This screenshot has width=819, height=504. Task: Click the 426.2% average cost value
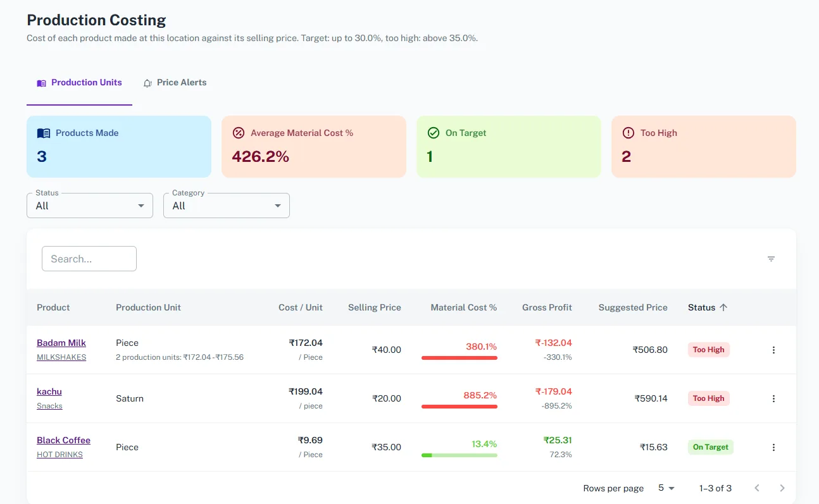click(x=261, y=157)
